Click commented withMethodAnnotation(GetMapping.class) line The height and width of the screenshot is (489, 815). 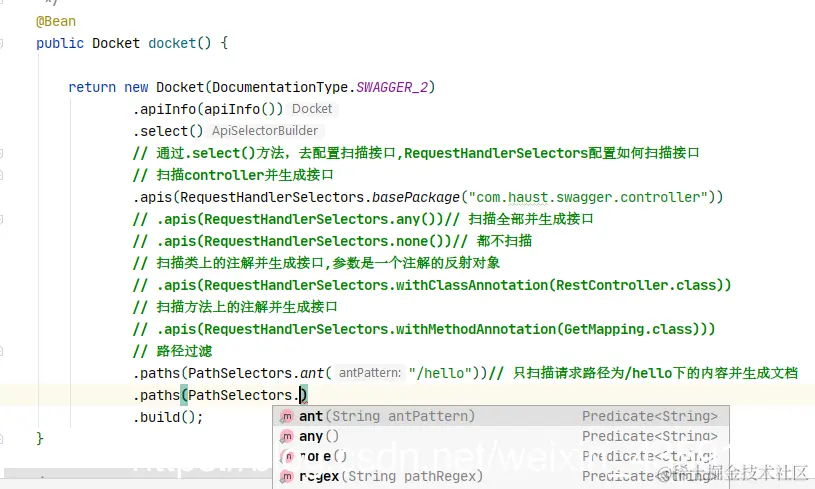coord(424,329)
